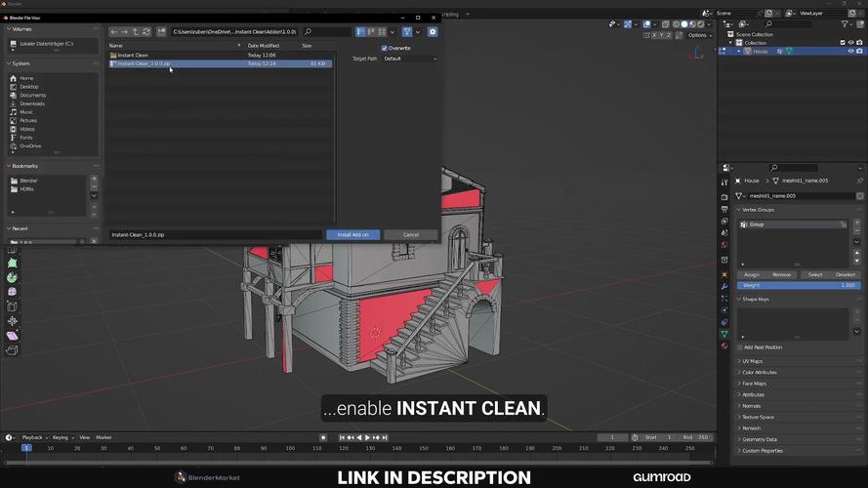Open Desktop folder in System list
Image resolution: width=868 pixels, height=488 pixels.
click(x=29, y=87)
